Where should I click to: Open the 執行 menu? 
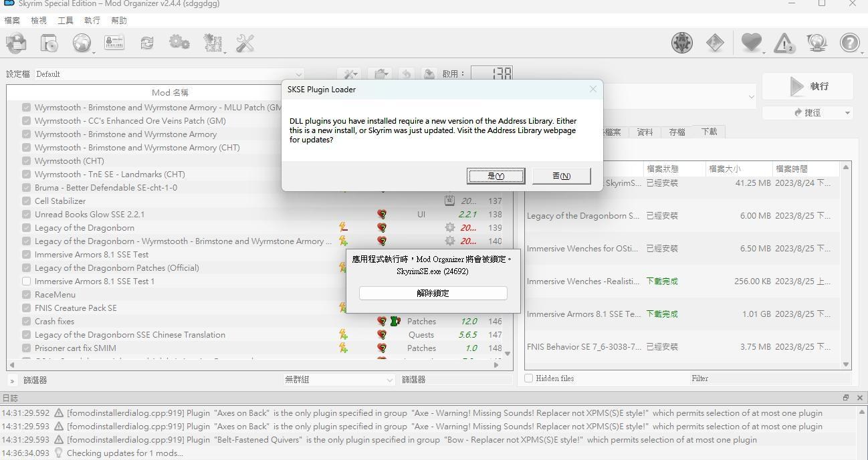click(92, 21)
